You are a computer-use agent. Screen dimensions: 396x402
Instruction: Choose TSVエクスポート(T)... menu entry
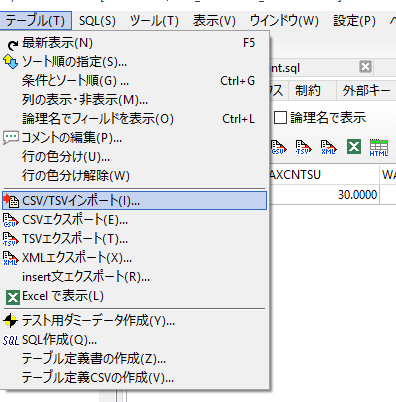[x=134, y=239]
